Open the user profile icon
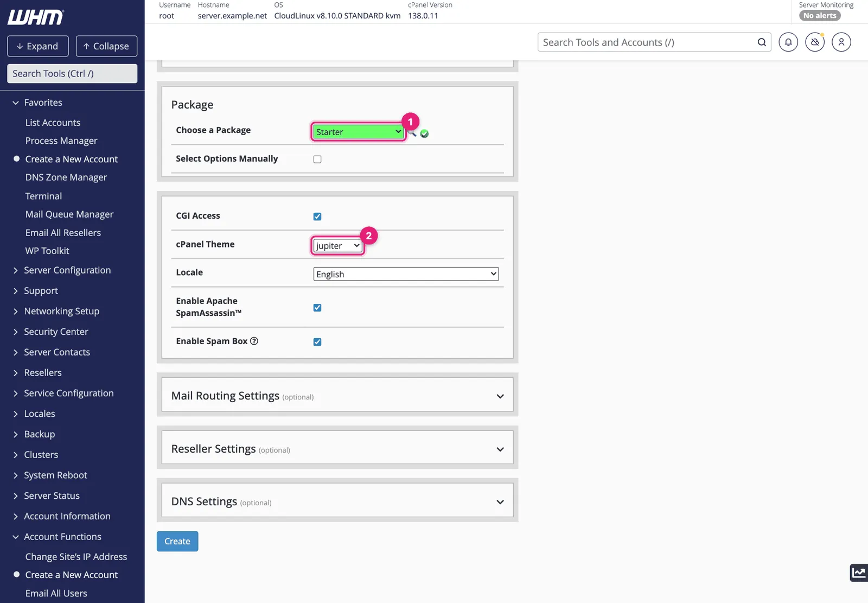This screenshot has height=603, width=868. coord(841,42)
